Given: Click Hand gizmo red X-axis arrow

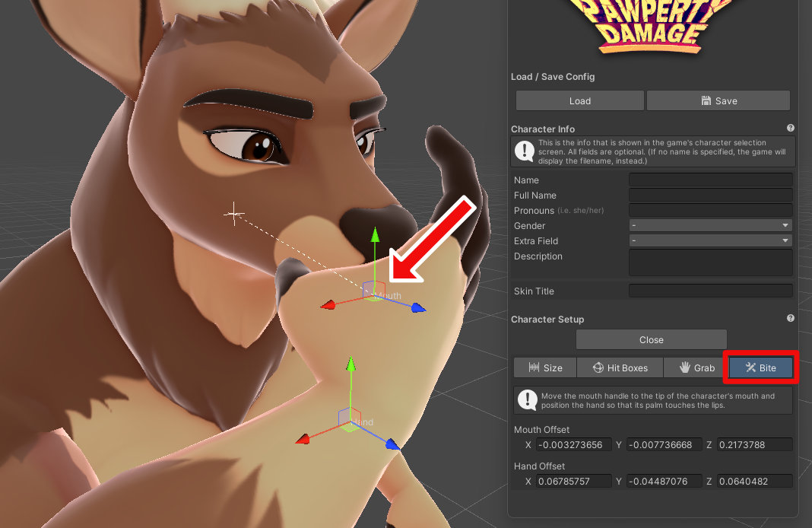Looking at the screenshot, I should click(x=303, y=439).
